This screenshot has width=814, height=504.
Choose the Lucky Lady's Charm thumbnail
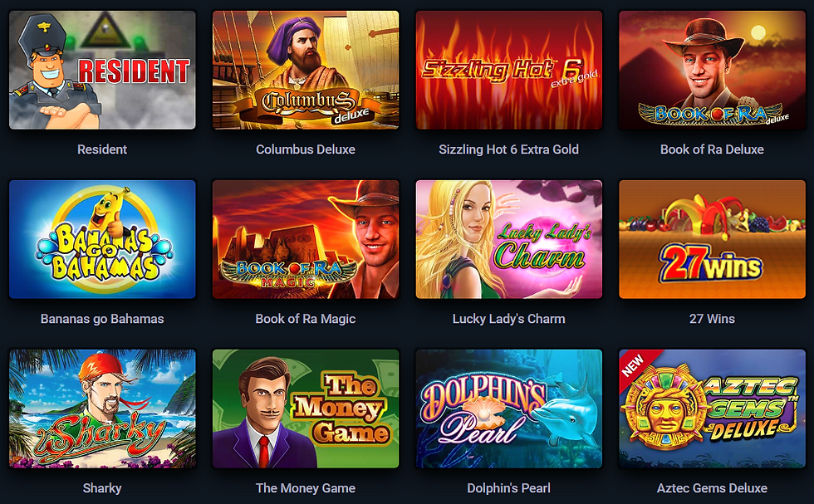coord(508,239)
